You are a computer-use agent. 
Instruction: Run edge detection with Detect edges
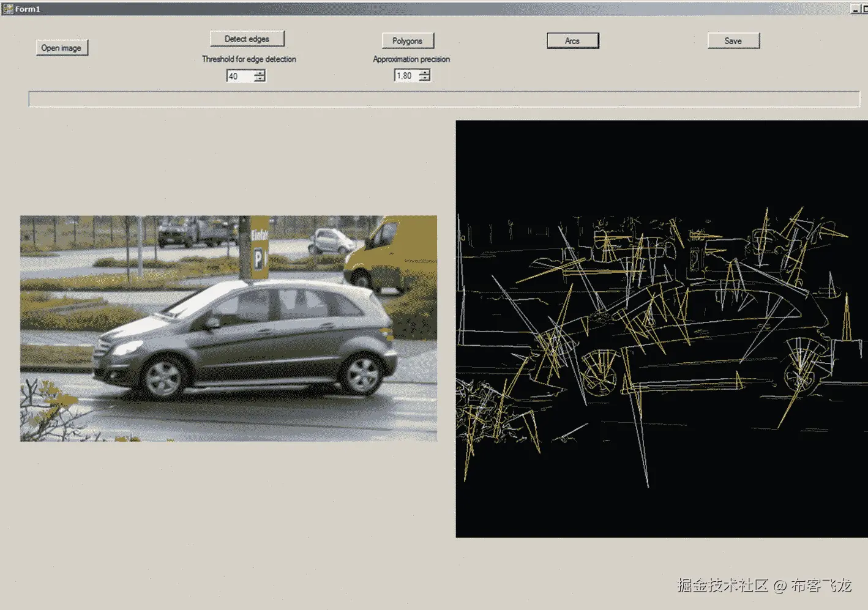[247, 39]
